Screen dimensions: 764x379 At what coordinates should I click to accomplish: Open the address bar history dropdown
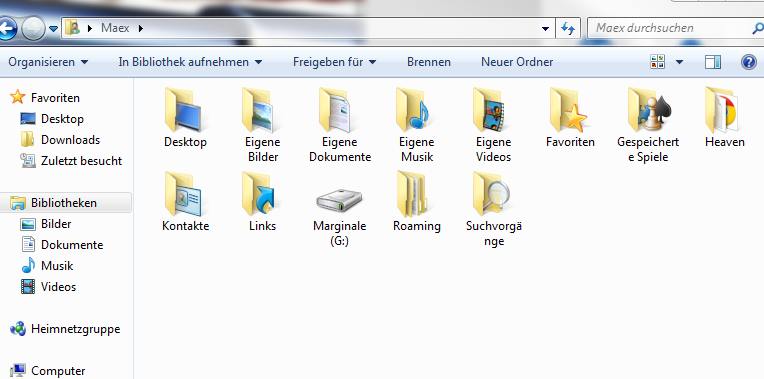pos(545,29)
